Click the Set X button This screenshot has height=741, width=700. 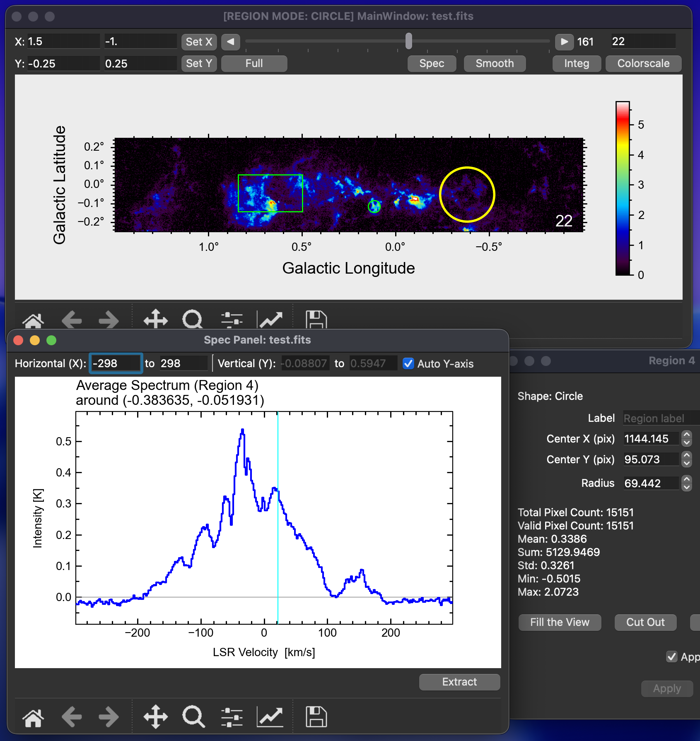[x=199, y=41]
